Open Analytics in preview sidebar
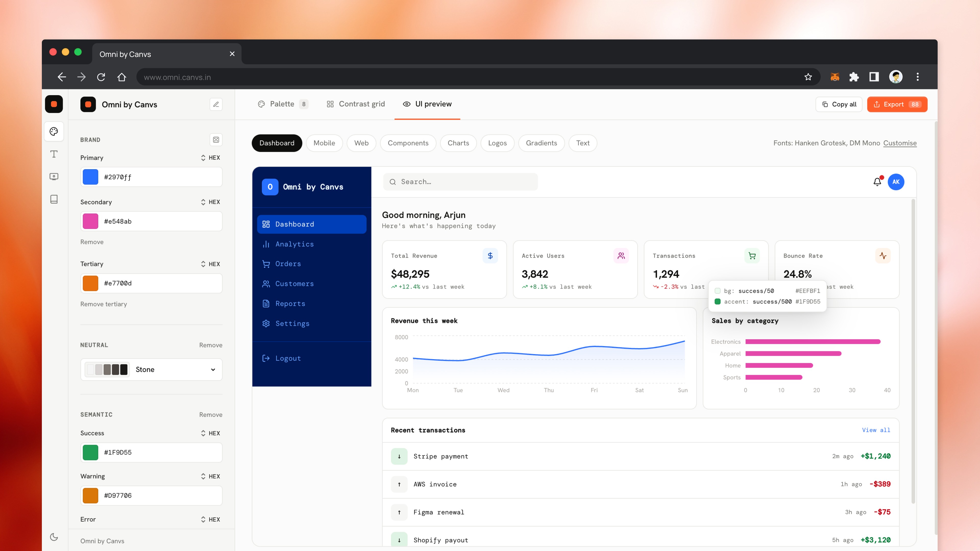Image resolution: width=980 pixels, height=551 pixels. 312,244
